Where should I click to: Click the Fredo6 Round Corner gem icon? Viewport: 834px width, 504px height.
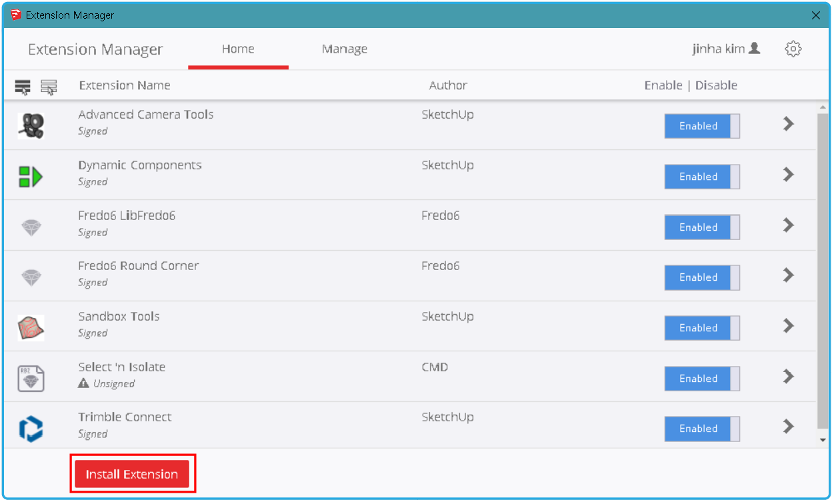click(31, 278)
